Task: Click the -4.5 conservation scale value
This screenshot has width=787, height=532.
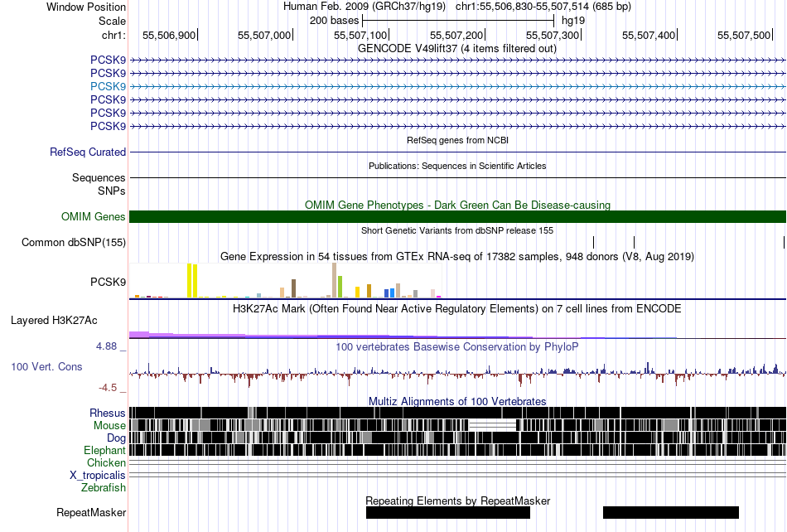Action: pos(108,388)
